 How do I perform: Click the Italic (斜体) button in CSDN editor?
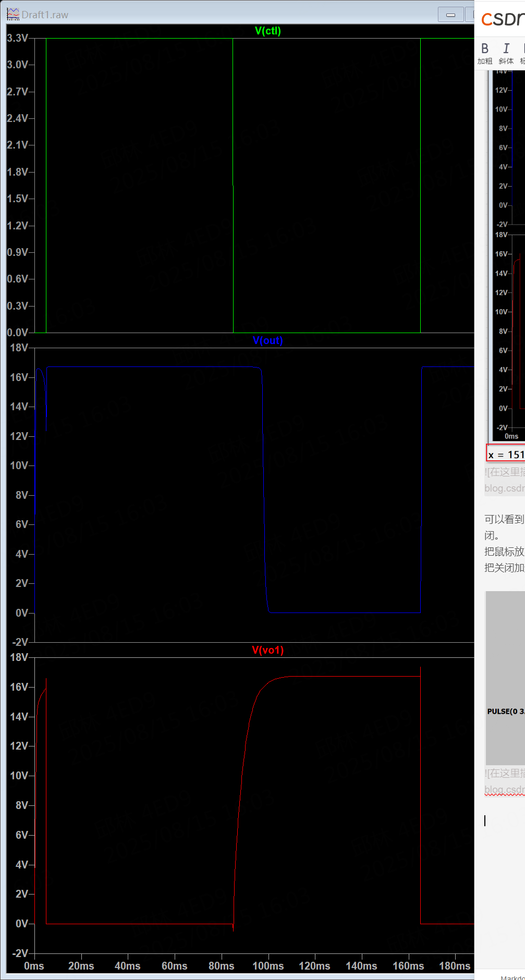[506, 54]
